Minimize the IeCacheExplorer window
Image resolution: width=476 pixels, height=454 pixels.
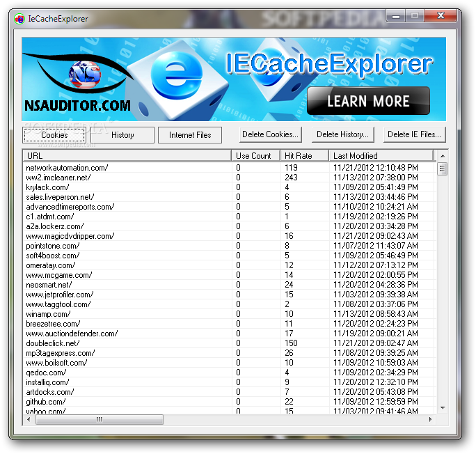pyautogui.click(x=396, y=16)
